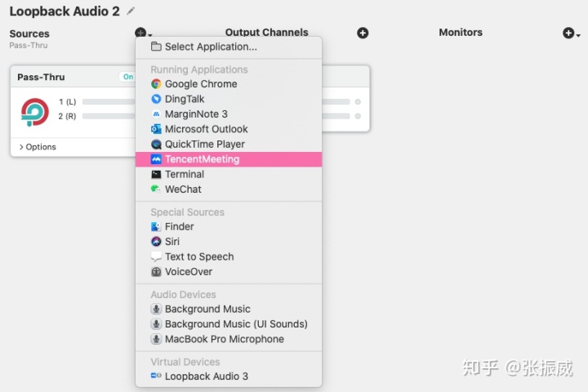Click the Loopback Audio 3 device icon

click(156, 376)
